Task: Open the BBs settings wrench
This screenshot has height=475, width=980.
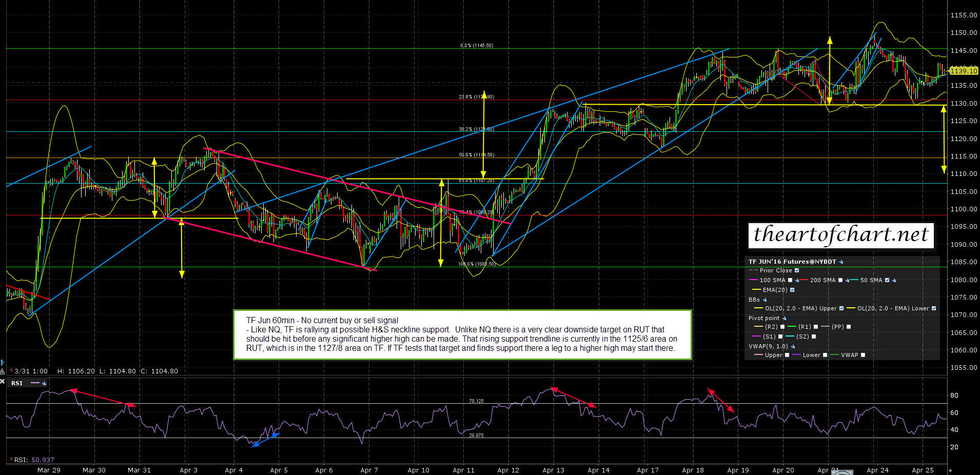Action: (765, 300)
